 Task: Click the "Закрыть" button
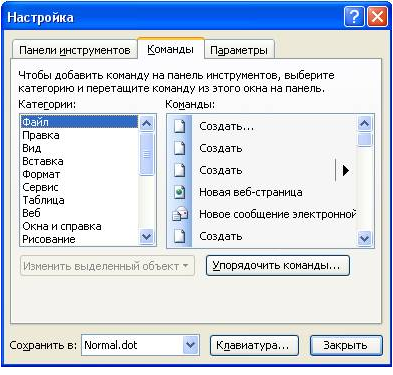point(346,345)
